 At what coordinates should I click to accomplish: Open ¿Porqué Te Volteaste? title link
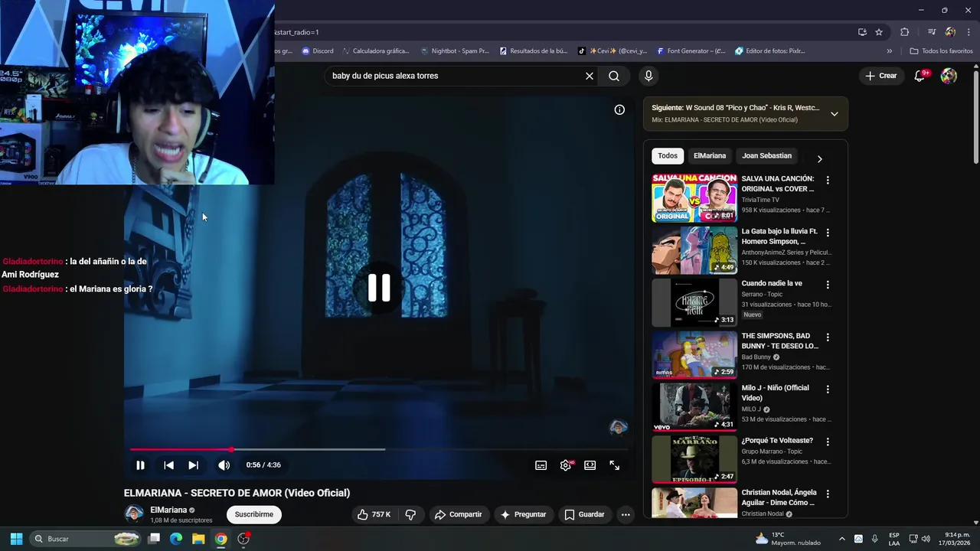[x=777, y=441]
